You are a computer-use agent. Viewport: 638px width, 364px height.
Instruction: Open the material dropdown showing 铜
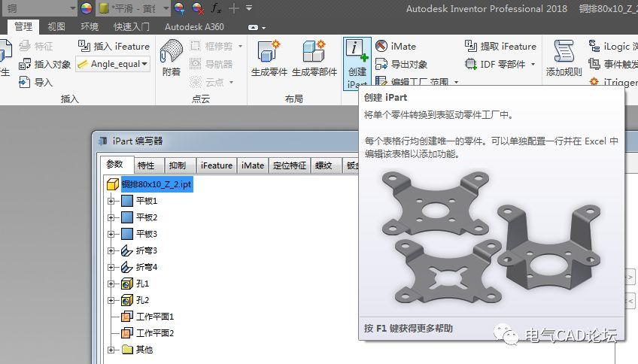click(x=72, y=8)
